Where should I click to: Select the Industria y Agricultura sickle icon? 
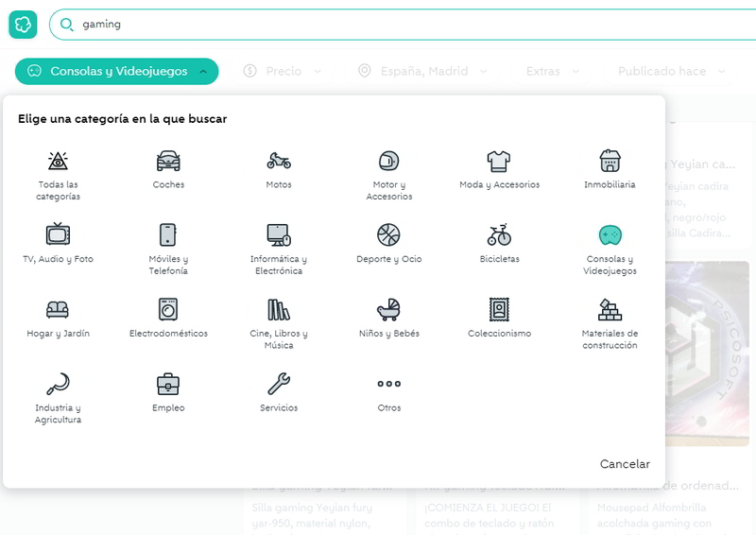(58, 384)
